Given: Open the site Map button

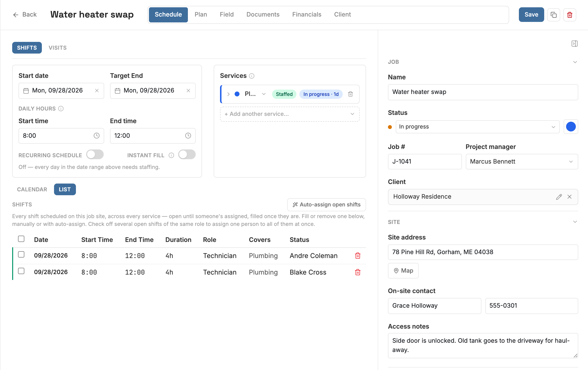Looking at the screenshot, I should (403, 271).
